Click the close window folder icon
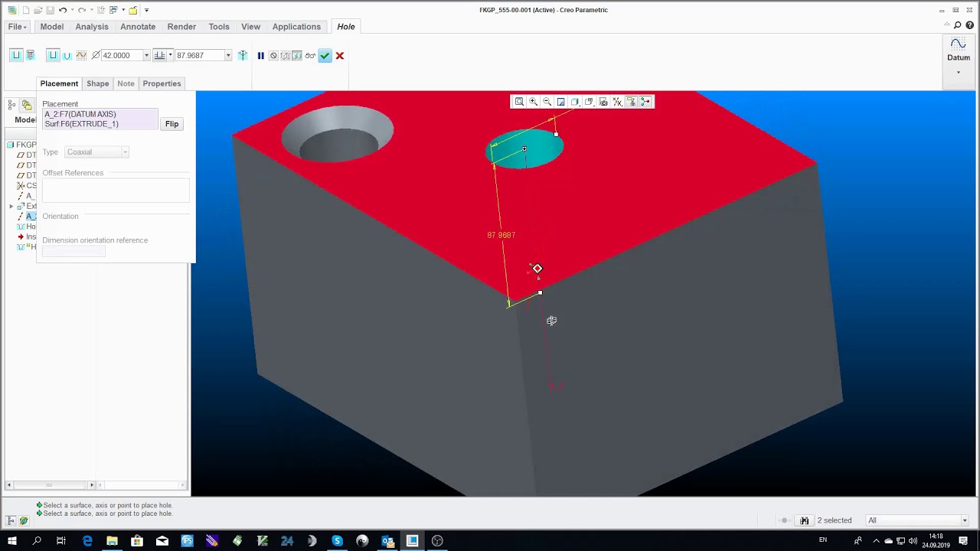The height and width of the screenshot is (551, 980). (133, 10)
